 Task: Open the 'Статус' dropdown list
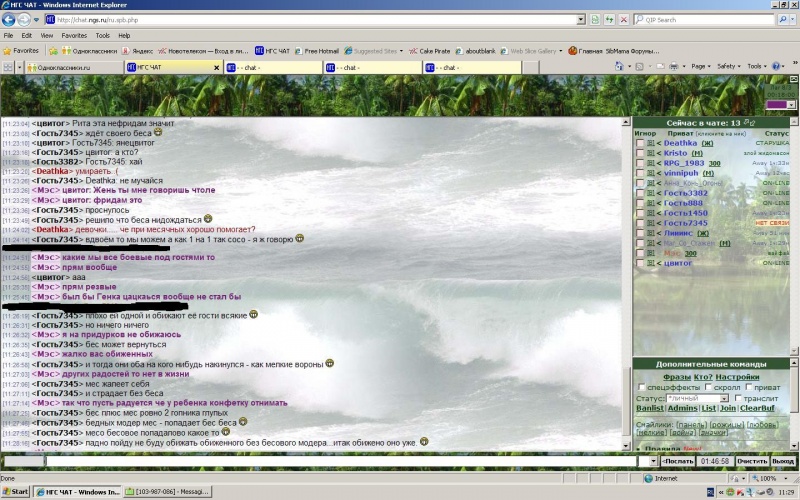(724, 398)
